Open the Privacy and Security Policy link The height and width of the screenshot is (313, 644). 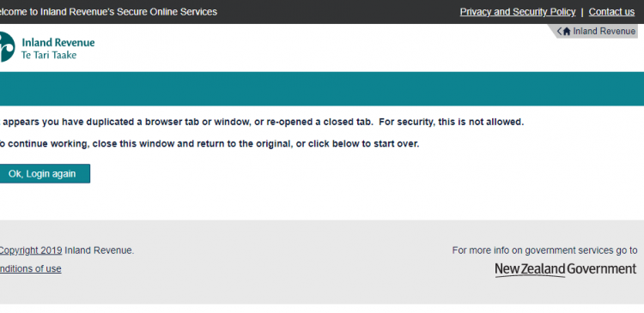[518, 12]
